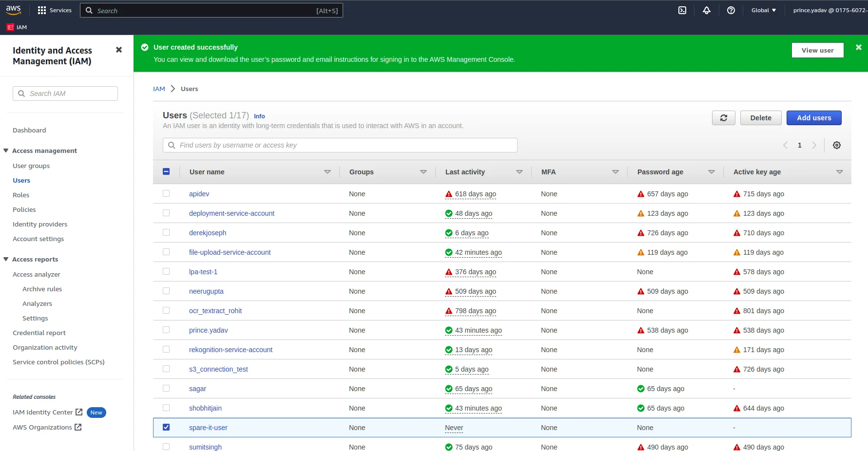Launch CloudShell from the top bar

682,10
